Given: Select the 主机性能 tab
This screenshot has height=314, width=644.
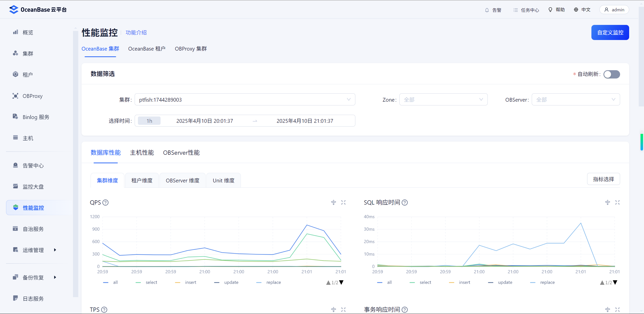Looking at the screenshot, I should [142, 153].
